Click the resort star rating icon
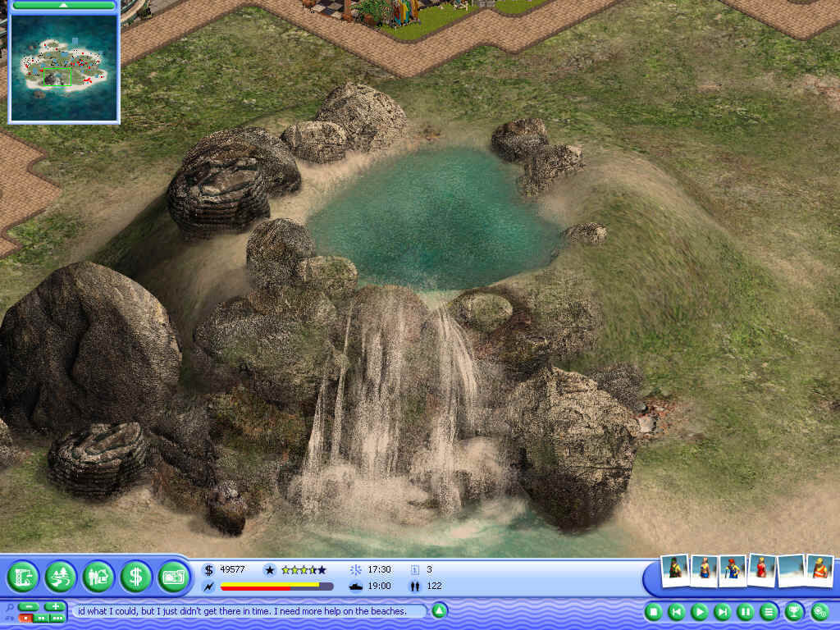Screen dimensions: 840x630 tap(270, 570)
